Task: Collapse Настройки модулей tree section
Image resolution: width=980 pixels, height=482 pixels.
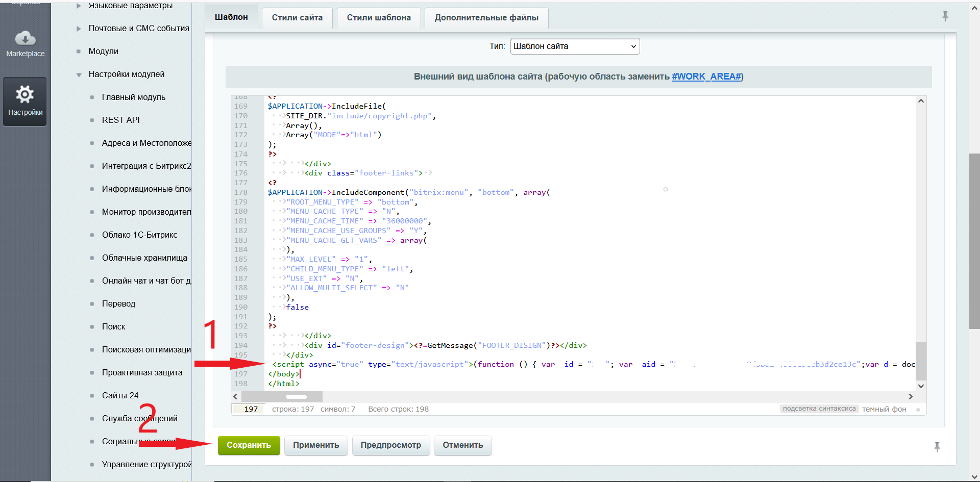Action: tap(79, 74)
